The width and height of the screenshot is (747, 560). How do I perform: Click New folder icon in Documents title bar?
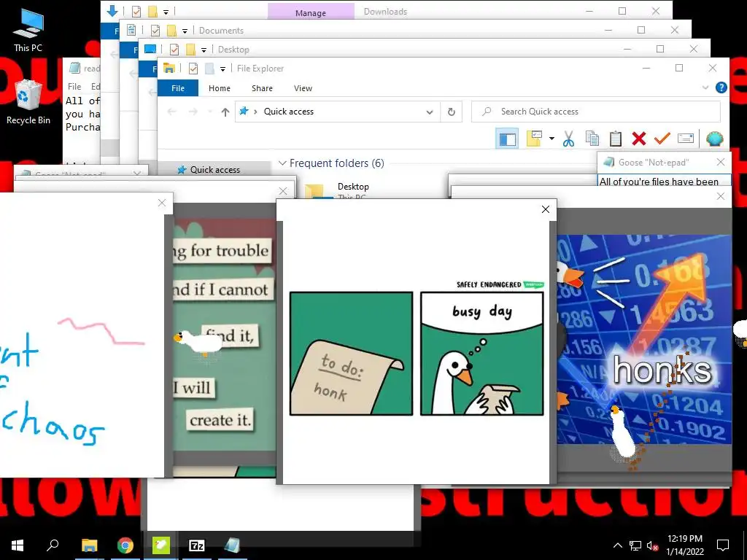[x=171, y=31]
